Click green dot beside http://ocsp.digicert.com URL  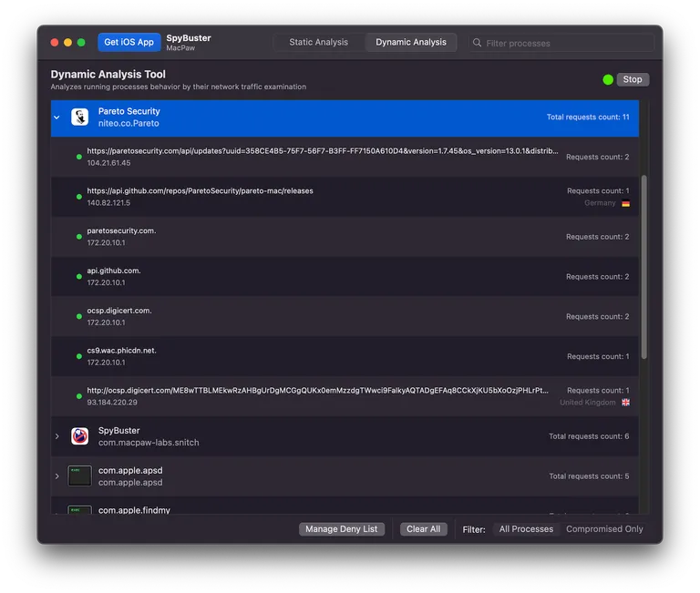click(79, 396)
